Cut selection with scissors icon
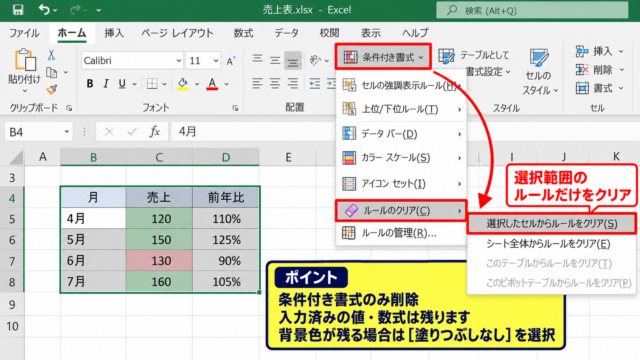This screenshot has height=360, width=640. point(51,55)
